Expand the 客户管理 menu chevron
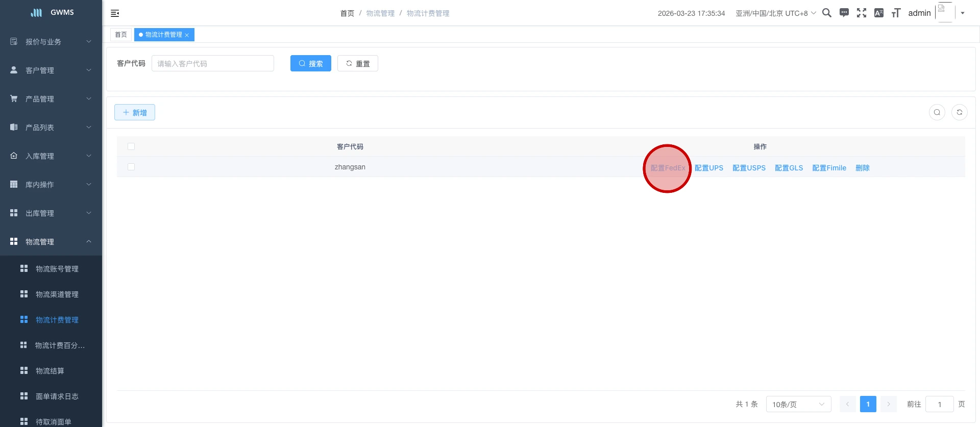 (89, 70)
